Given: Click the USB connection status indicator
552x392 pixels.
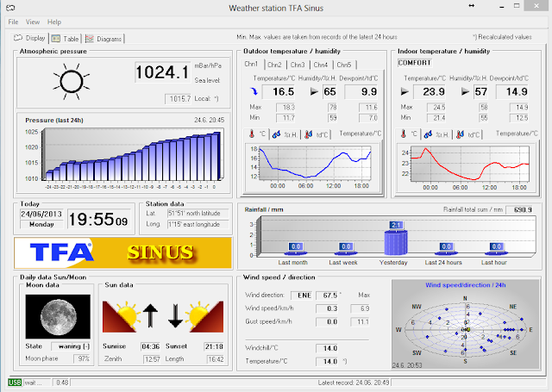Looking at the screenshot, I should pos(15,383).
